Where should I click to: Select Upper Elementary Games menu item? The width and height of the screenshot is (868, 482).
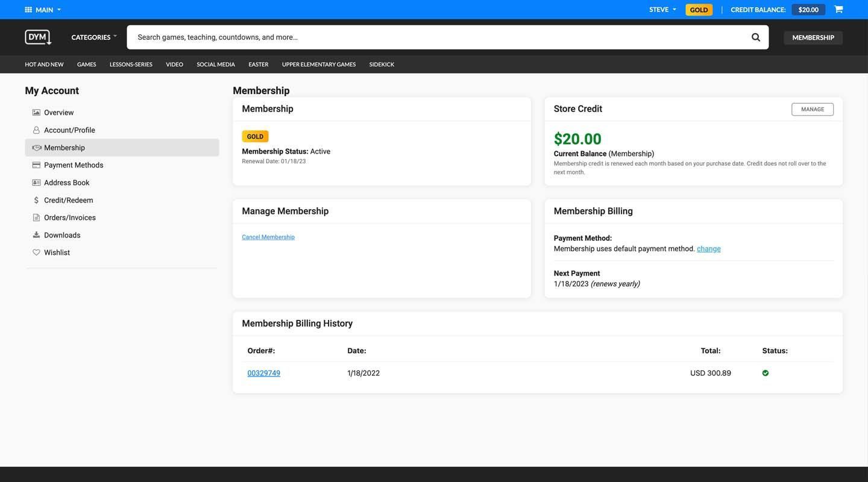click(318, 64)
